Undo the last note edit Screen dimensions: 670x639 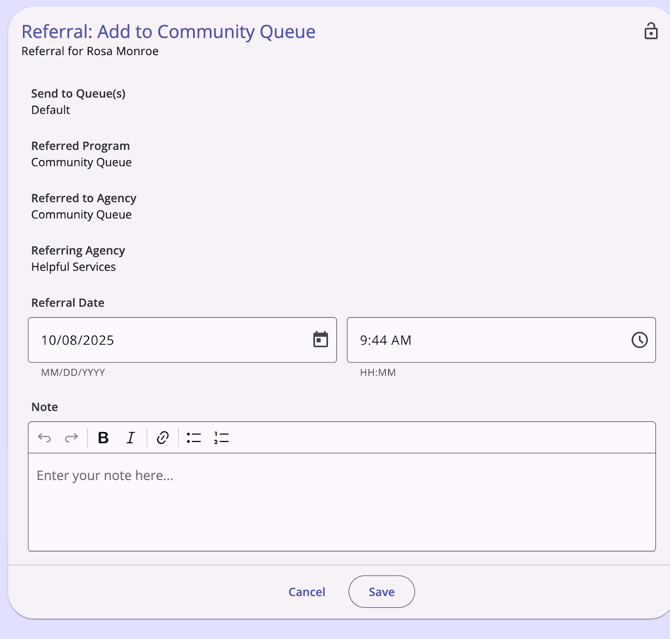click(x=45, y=438)
